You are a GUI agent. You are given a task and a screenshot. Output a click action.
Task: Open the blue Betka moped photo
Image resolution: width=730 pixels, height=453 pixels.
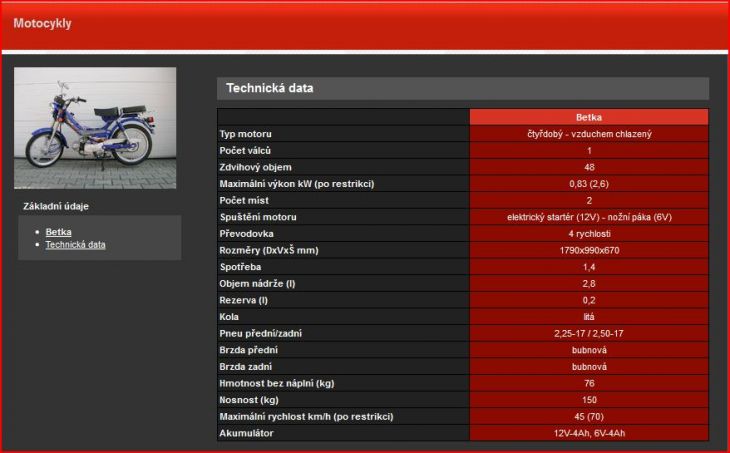click(95, 128)
